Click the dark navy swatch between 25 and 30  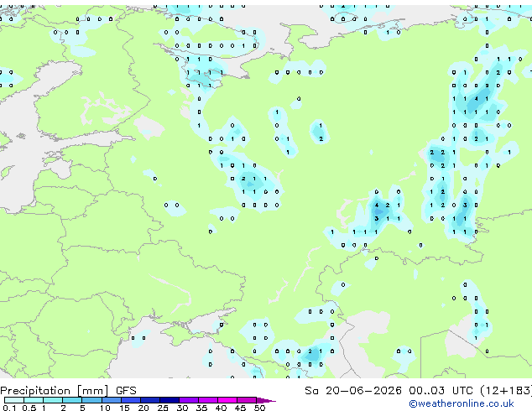(x=170, y=400)
